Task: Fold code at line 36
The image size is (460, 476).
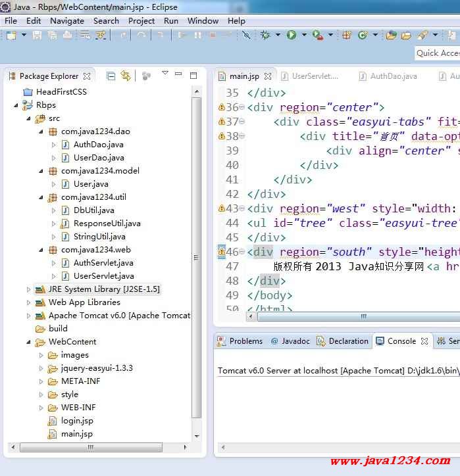Action: coord(242,107)
